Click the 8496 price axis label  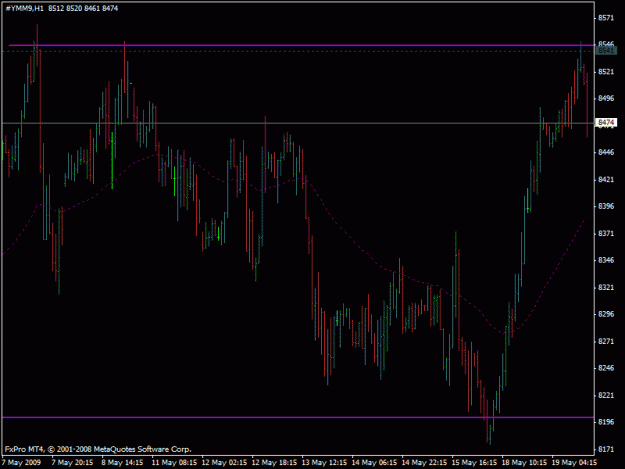[x=606, y=98]
